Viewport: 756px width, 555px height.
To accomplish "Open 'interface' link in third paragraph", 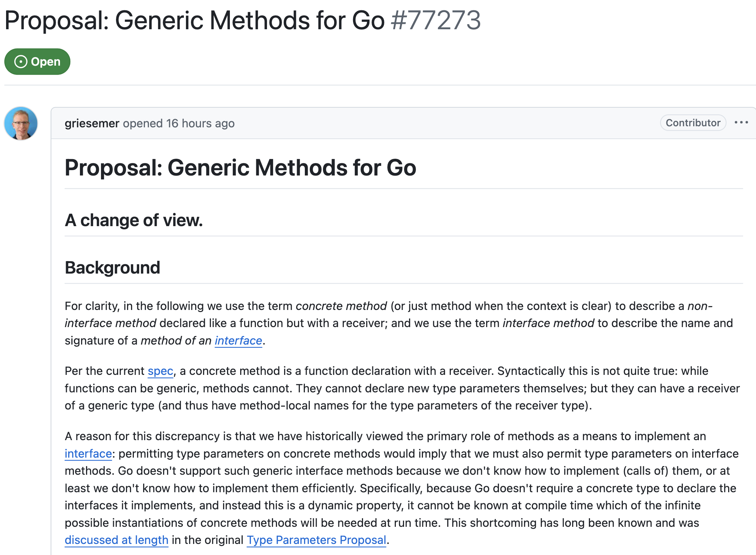I will [x=88, y=454].
